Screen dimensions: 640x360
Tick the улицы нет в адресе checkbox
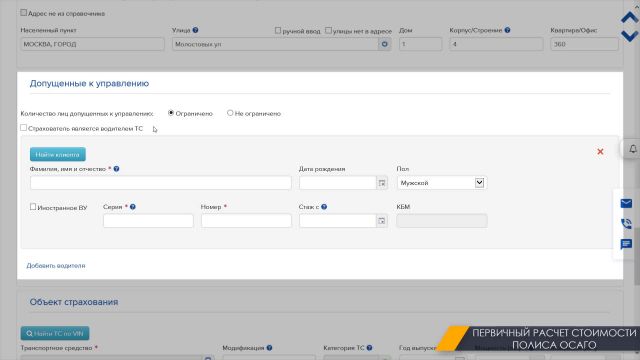[328, 30]
